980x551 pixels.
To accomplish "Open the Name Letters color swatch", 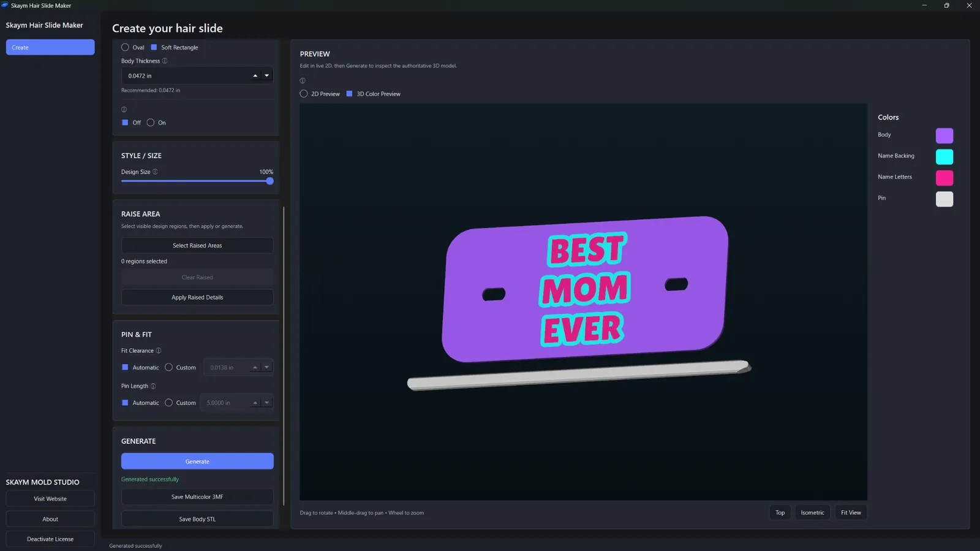I will coord(944,178).
